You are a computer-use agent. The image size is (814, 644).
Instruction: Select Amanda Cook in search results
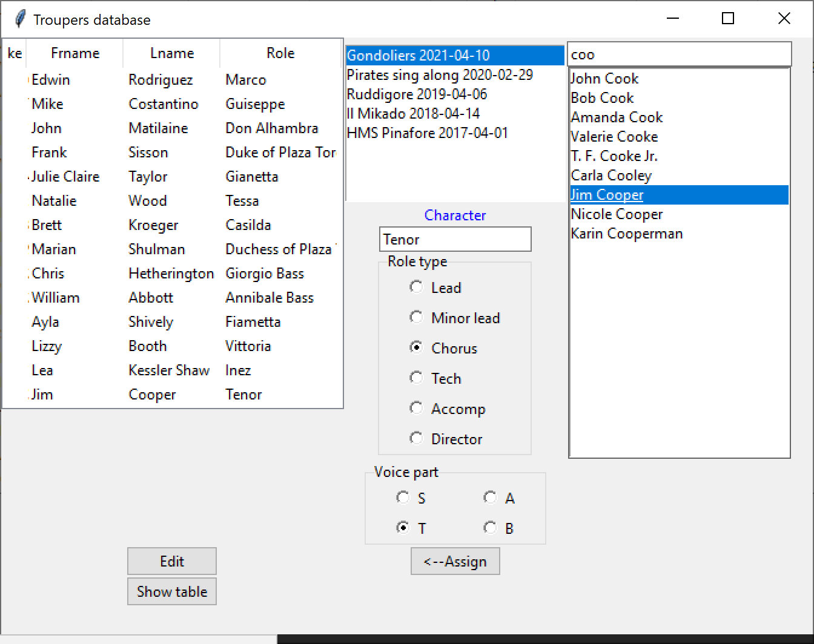[x=617, y=117]
